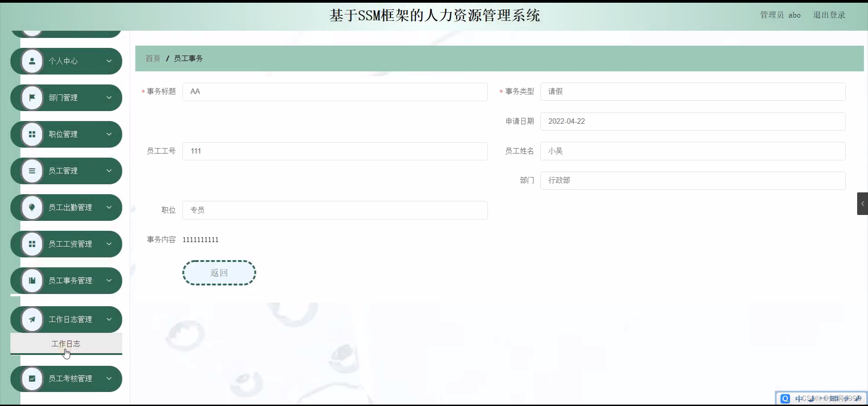This screenshot has width=868, height=406.
Task: Open the 员工考核管理 menu
Action: pos(66,378)
